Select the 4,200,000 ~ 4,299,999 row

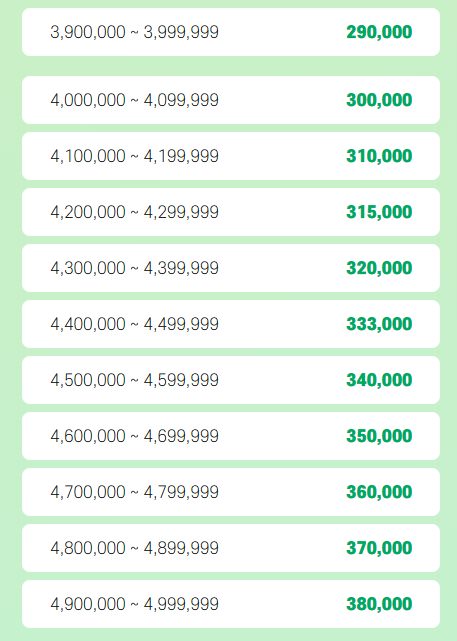point(231,212)
